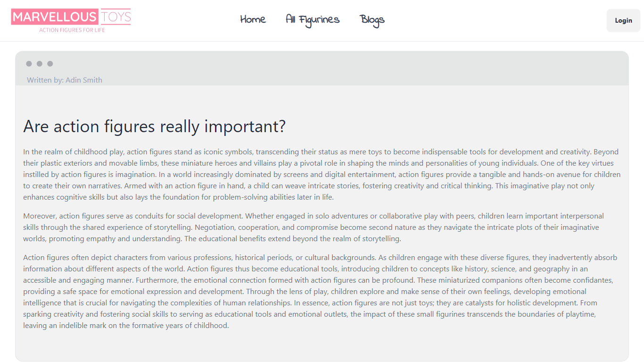The width and height of the screenshot is (644, 362).
Task: Click the line starting 'enhances cognitive skills'
Action: pos(178,197)
